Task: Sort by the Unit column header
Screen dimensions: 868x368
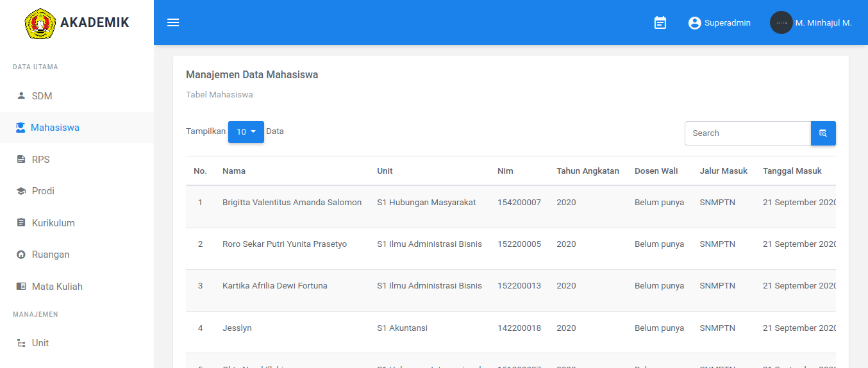Action: tap(385, 171)
